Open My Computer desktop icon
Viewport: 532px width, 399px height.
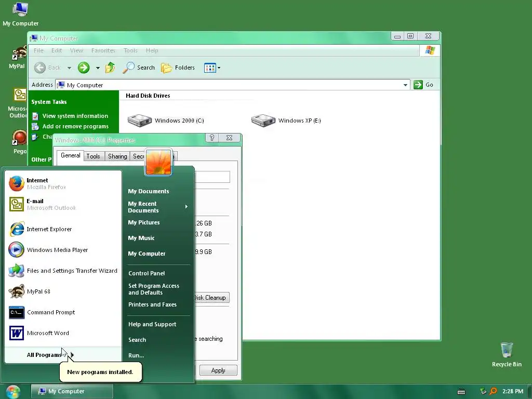tap(20, 14)
